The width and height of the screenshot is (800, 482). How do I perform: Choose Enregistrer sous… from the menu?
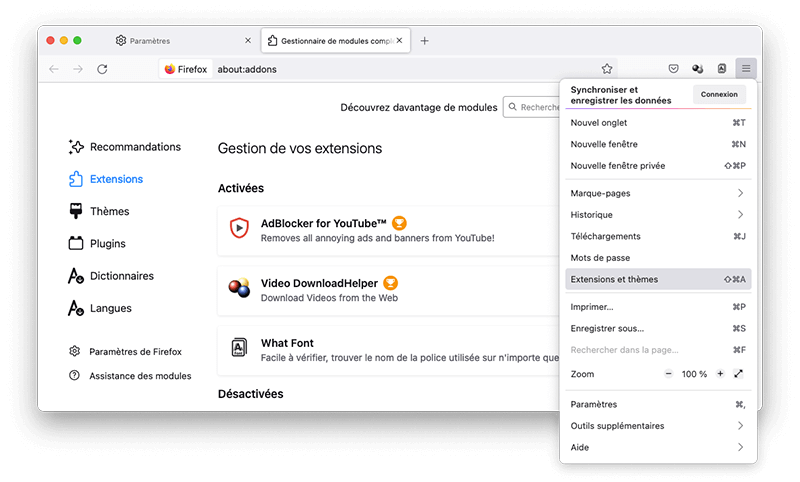click(658, 328)
